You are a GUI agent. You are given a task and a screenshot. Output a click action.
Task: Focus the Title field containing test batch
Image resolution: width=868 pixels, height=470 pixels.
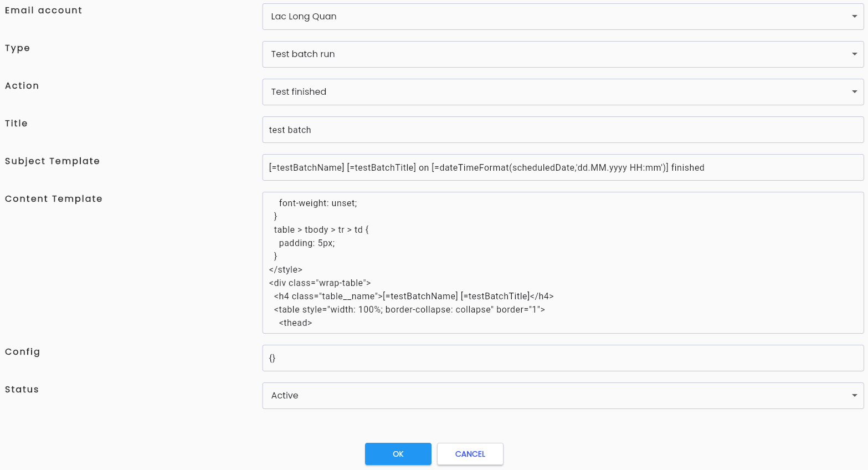(563, 130)
